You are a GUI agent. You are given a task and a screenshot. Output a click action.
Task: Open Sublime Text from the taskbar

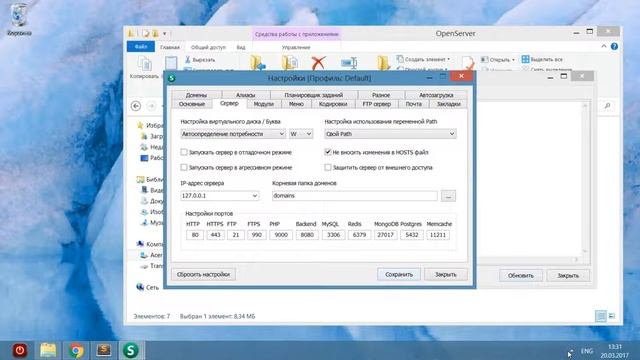click(x=104, y=350)
